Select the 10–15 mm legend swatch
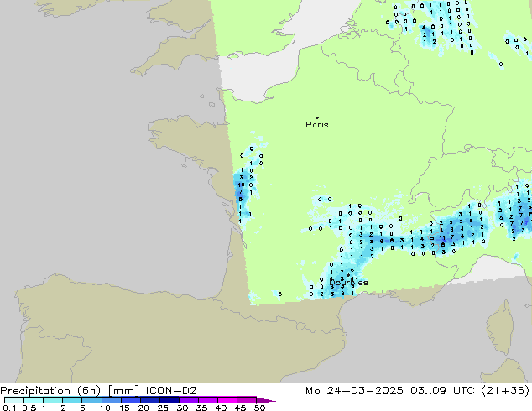Screen dimensions: 532x411 (x=111, y=400)
